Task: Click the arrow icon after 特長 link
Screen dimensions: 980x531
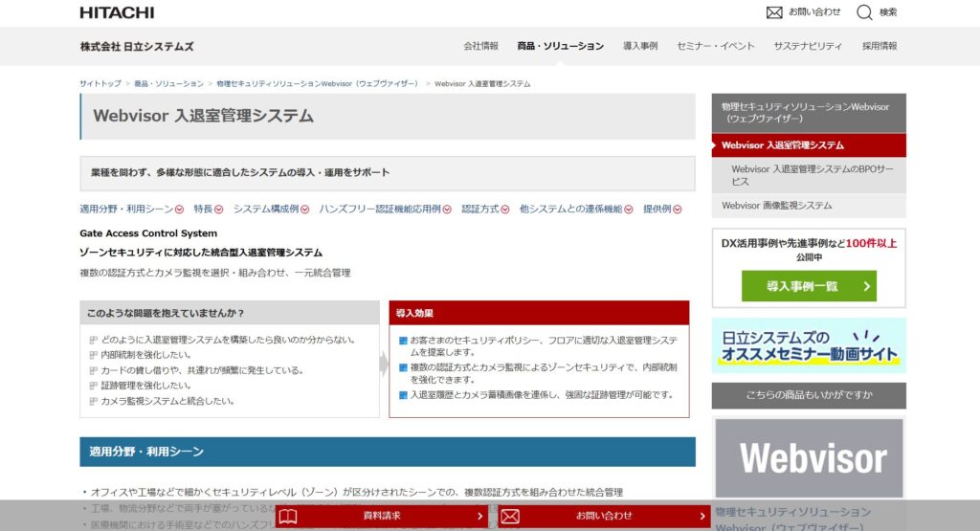Action: [x=219, y=210]
